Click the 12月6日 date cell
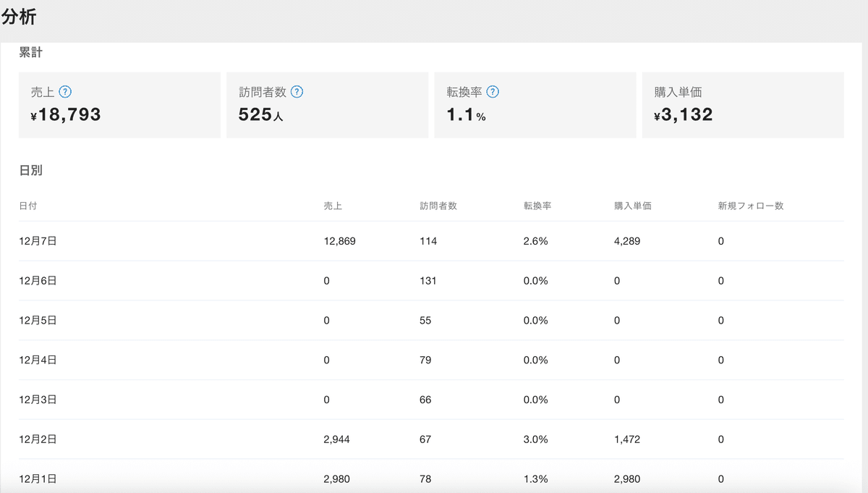Screen dimensions: 868x493 click(38, 281)
